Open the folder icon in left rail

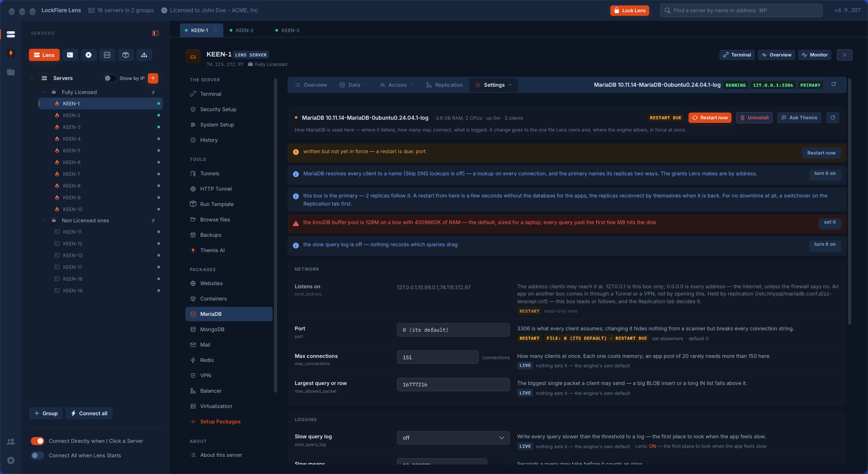pyautogui.click(x=11, y=72)
